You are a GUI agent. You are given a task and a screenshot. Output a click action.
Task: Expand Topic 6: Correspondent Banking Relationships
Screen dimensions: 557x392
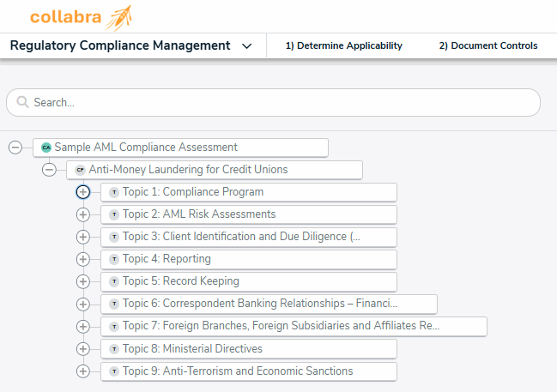tap(83, 304)
